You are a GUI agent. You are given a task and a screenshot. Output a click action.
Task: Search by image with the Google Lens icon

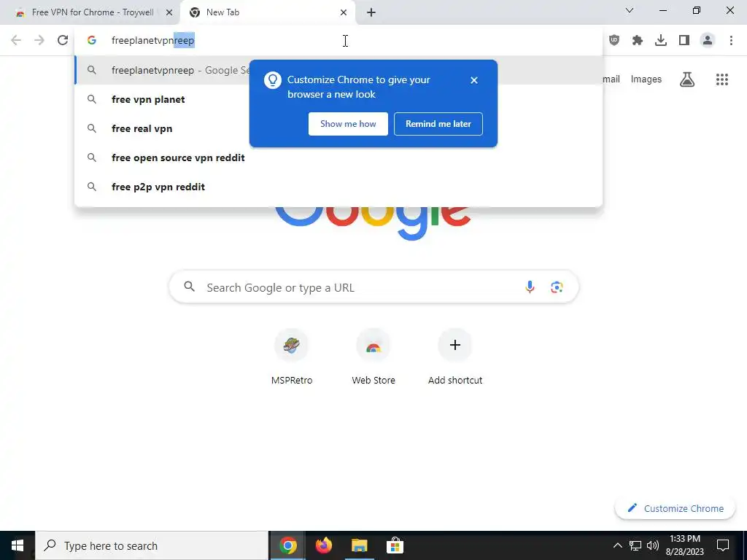pos(557,287)
